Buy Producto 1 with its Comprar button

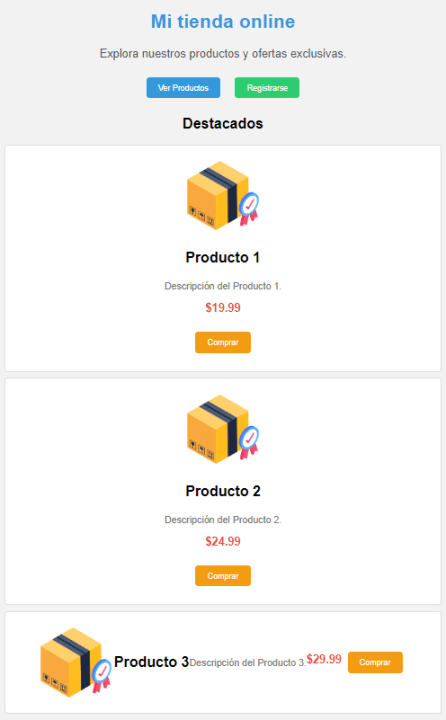tap(223, 343)
